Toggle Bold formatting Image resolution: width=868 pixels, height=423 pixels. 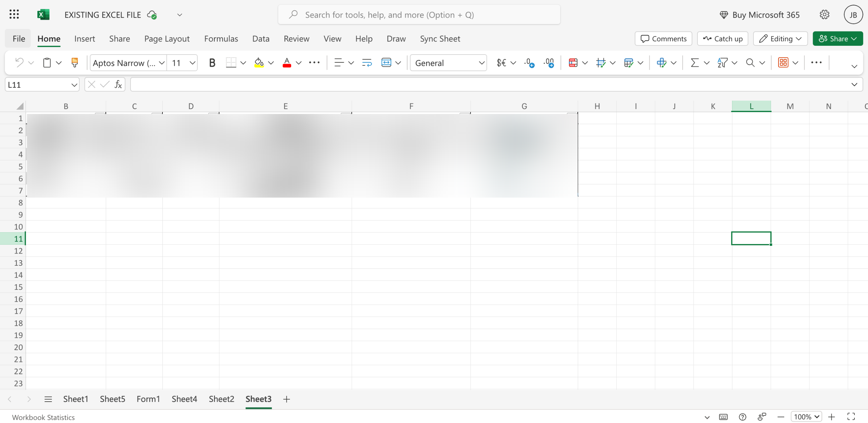coord(212,63)
